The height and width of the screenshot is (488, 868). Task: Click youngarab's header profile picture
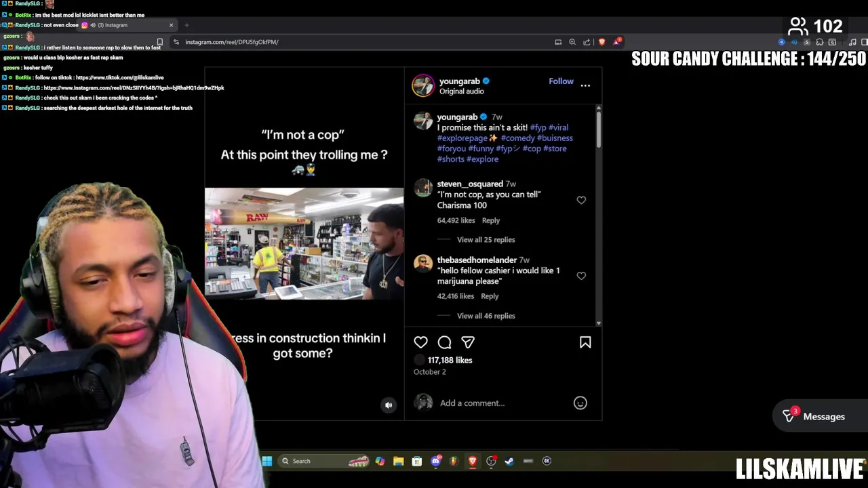[423, 85]
